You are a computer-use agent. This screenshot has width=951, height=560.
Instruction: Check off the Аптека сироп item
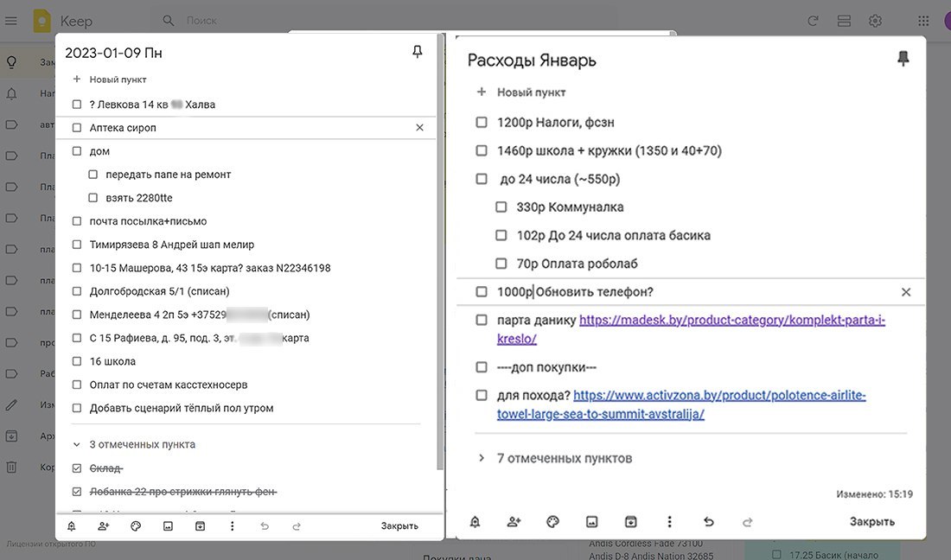coord(77,128)
